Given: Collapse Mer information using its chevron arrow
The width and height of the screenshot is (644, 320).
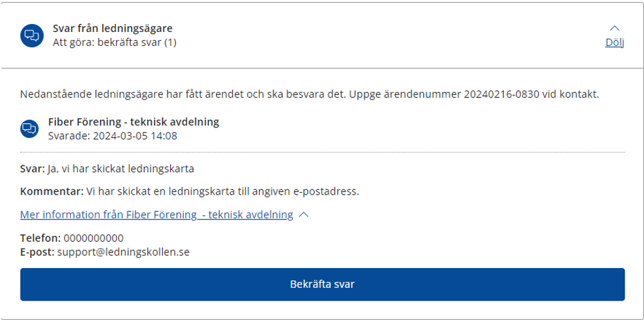Looking at the screenshot, I should (x=304, y=215).
